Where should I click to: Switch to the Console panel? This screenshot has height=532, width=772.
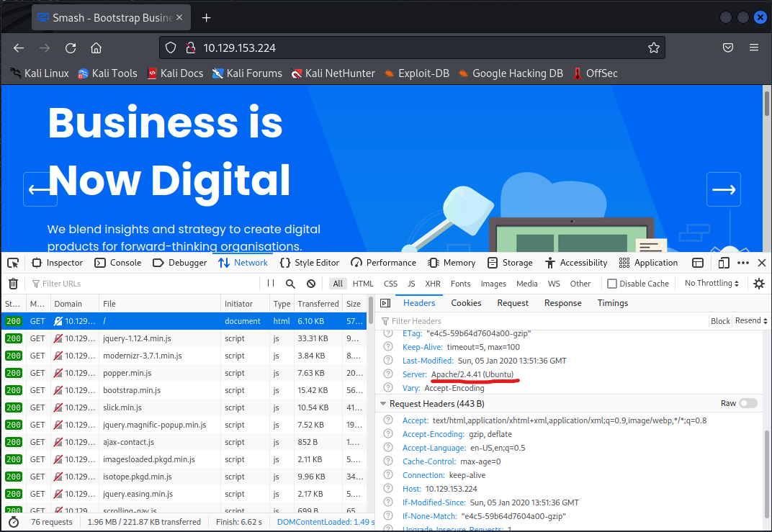point(118,263)
